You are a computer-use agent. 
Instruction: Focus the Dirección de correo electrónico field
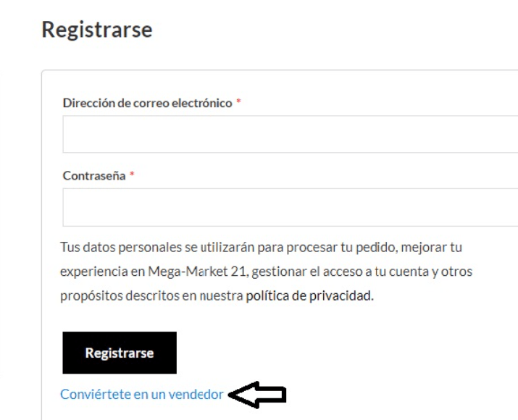pos(291,134)
